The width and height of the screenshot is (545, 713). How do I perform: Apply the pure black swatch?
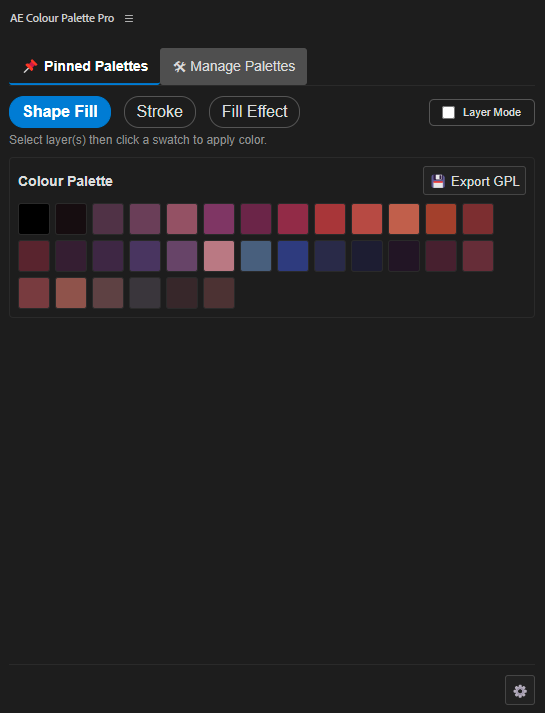[34, 219]
